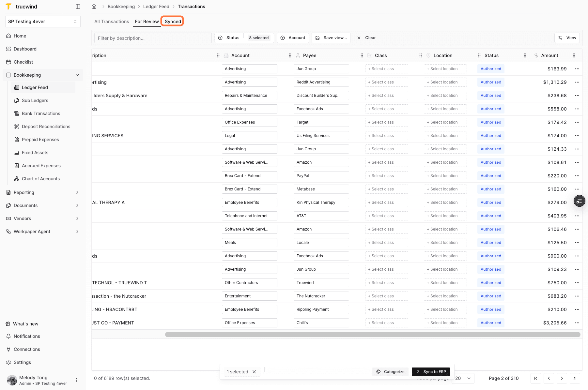The width and height of the screenshot is (588, 390).
Task: Click the horizontal table scrollbar
Action: tap(373, 335)
